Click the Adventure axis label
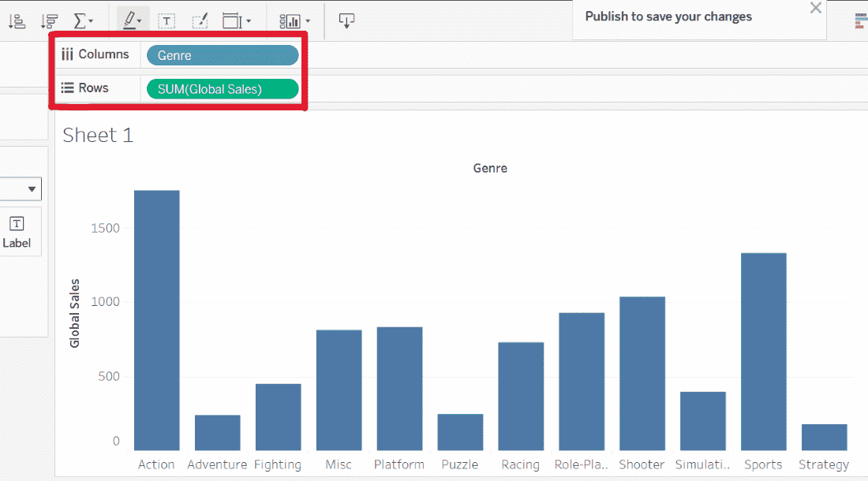868x481 pixels. point(217,464)
